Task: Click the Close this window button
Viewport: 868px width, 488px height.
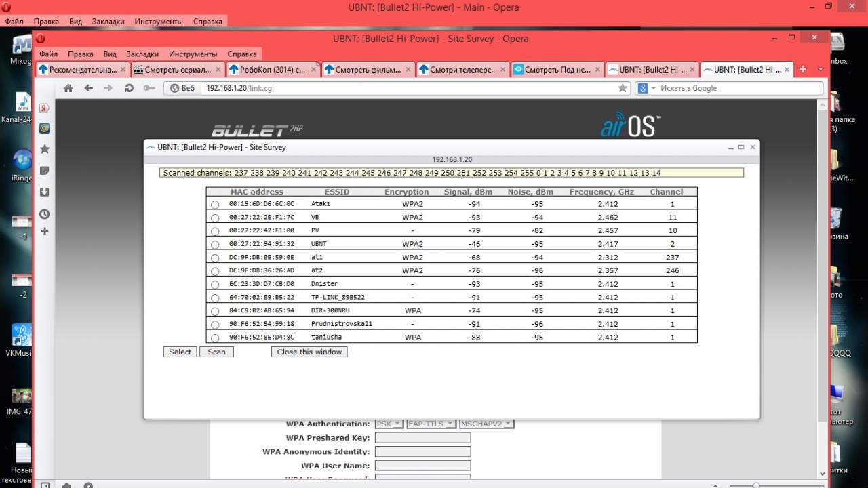Action: [309, 352]
